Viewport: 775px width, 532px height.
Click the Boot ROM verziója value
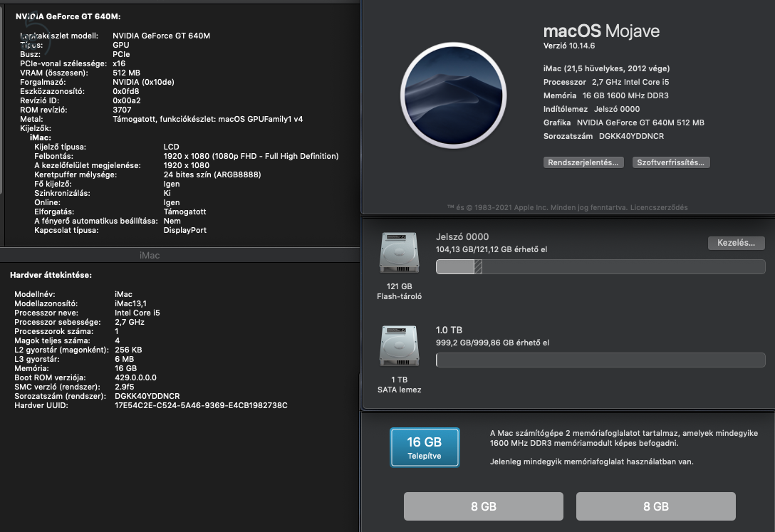point(135,377)
